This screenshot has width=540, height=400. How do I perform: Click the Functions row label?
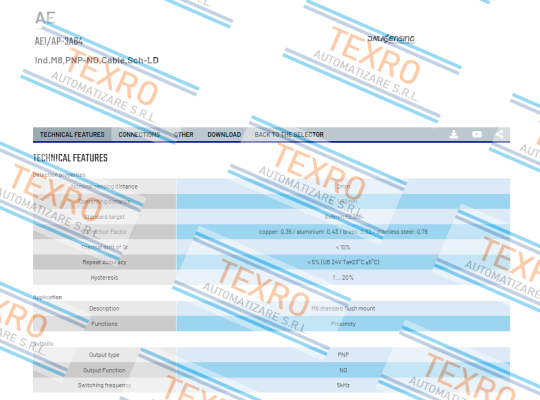pyautogui.click(x=104, y=324)
